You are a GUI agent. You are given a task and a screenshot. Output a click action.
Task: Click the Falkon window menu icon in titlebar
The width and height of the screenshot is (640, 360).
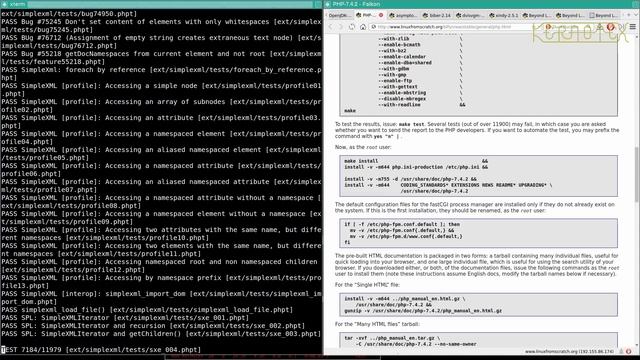click(x=328, y=4)
